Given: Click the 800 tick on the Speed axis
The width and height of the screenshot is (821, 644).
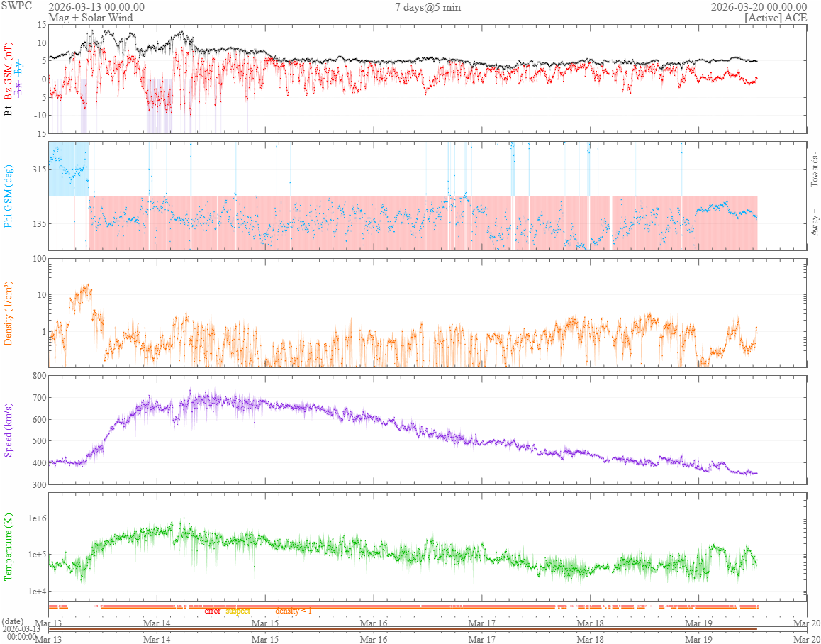Looking at the screenshot, I should pyautogui.click(x=39, y=376).
